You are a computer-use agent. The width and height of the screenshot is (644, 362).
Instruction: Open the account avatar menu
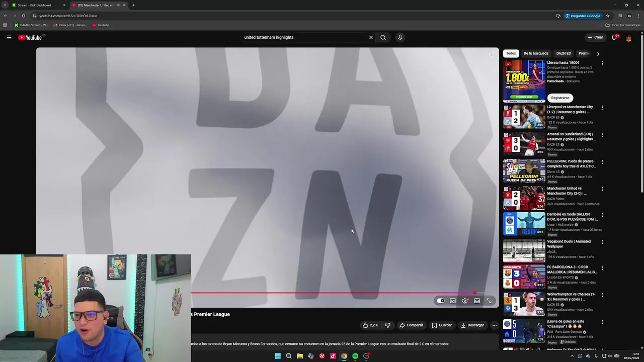628,37
